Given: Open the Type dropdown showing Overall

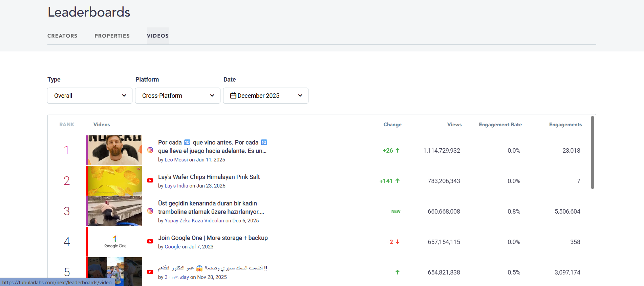Looking at the screenshot, I should [90, 96].
